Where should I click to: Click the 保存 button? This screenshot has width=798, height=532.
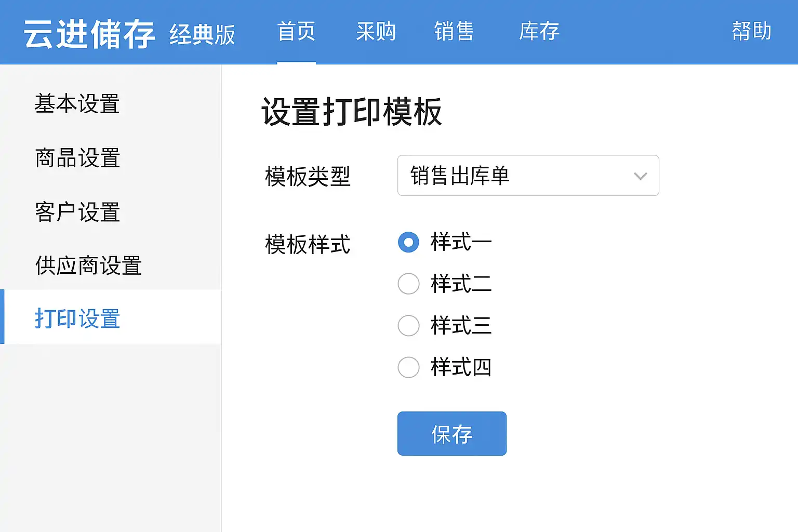(x=451, y=434)
